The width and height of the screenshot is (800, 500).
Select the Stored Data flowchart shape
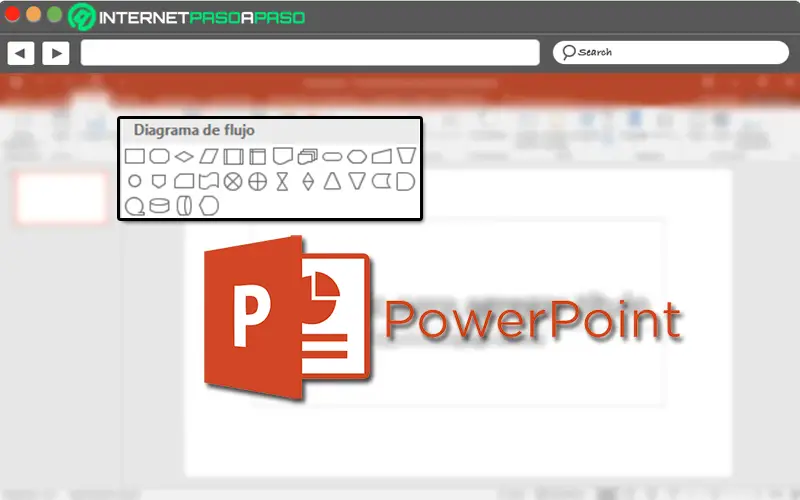[381, 181]
